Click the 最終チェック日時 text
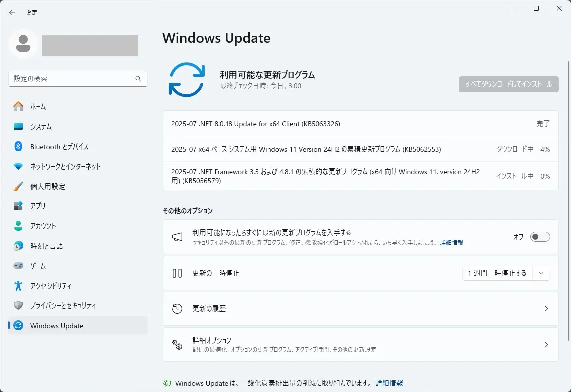This screenshot has width=571, height=392. pyautogui.click(x=260, y=86)
